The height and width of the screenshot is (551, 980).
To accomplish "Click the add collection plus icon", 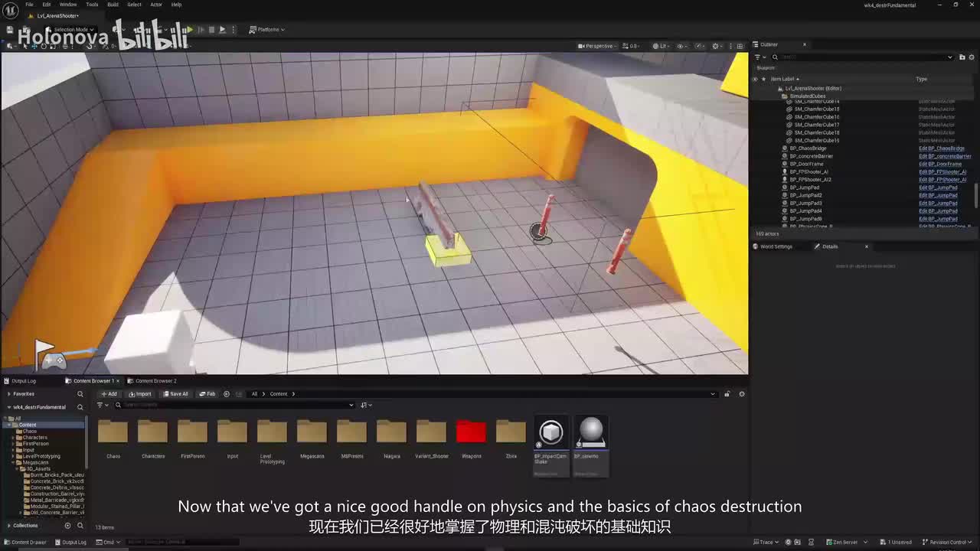I will pyautogui.click(x=67, y=526).
